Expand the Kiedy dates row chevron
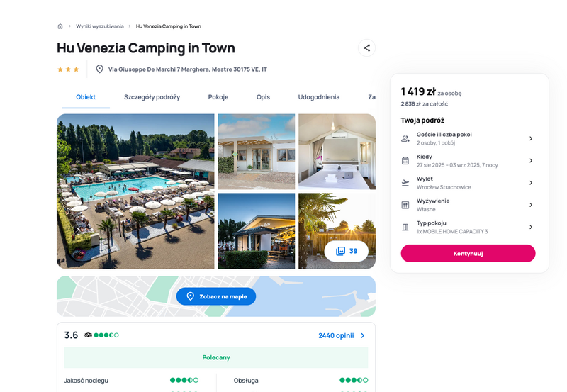Screen dimensions: 567x392 531,161
